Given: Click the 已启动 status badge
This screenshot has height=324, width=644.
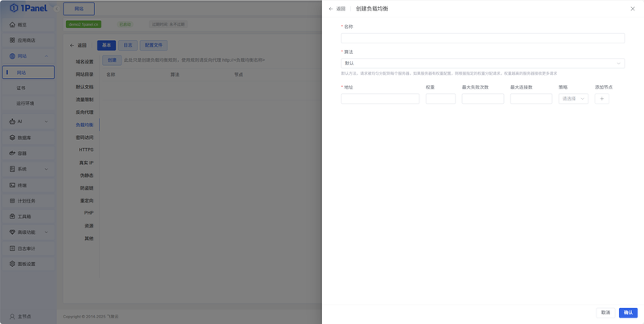Looking at the screenshot, I should point(125,25).
